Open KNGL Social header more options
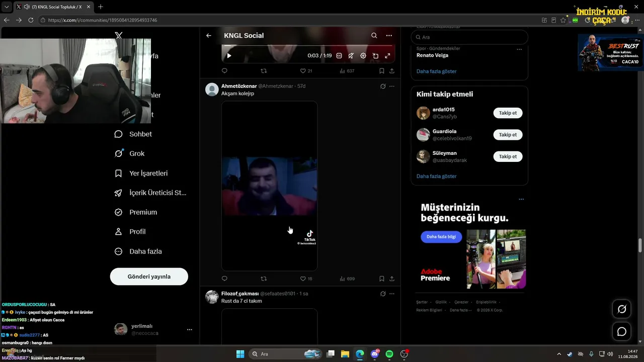The width and height of the screenshot is (644, 362). 389,36
